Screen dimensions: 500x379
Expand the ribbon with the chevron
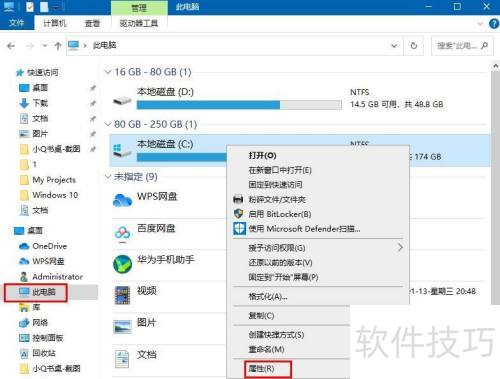click(480, 24)
